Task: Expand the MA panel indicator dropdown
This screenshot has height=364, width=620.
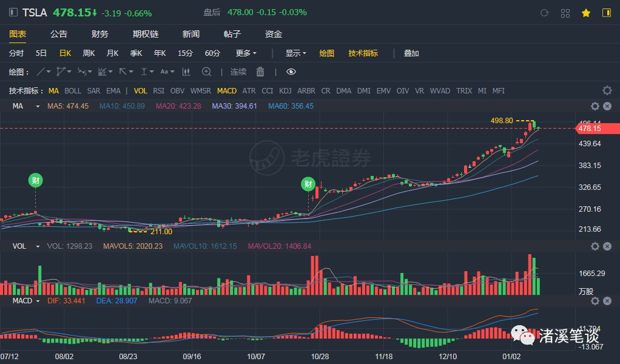Action: (x=38, y=106)
